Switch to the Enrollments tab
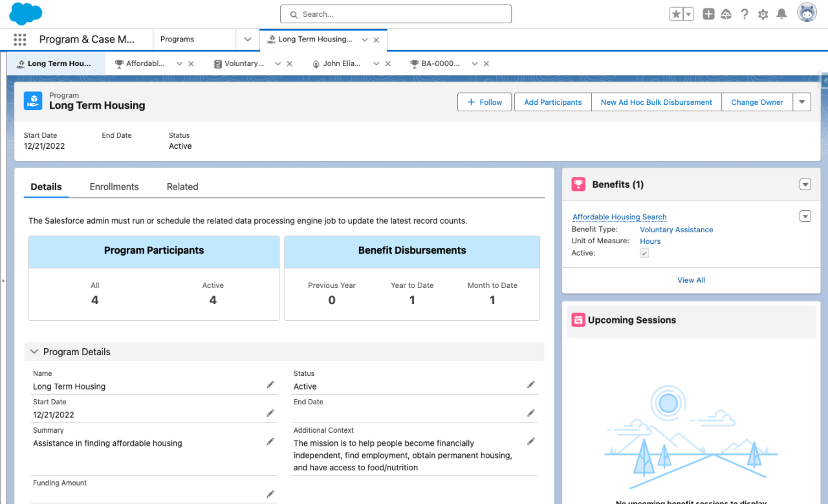The height and width of the screenshot is (504, 828). coord(114,186)
